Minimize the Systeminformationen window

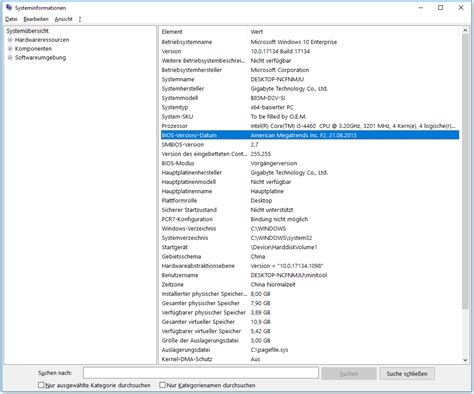click(421, 8)
